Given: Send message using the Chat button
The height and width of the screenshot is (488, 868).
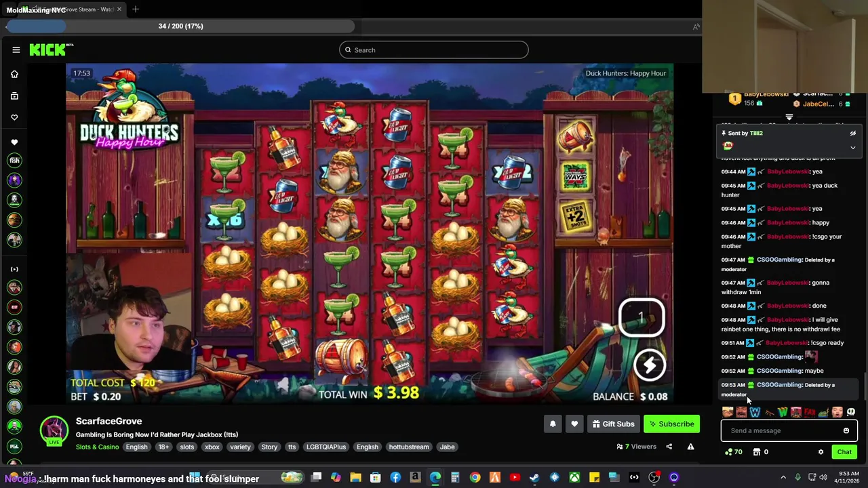Looking at the screenshot, I should tap(844, 452).
